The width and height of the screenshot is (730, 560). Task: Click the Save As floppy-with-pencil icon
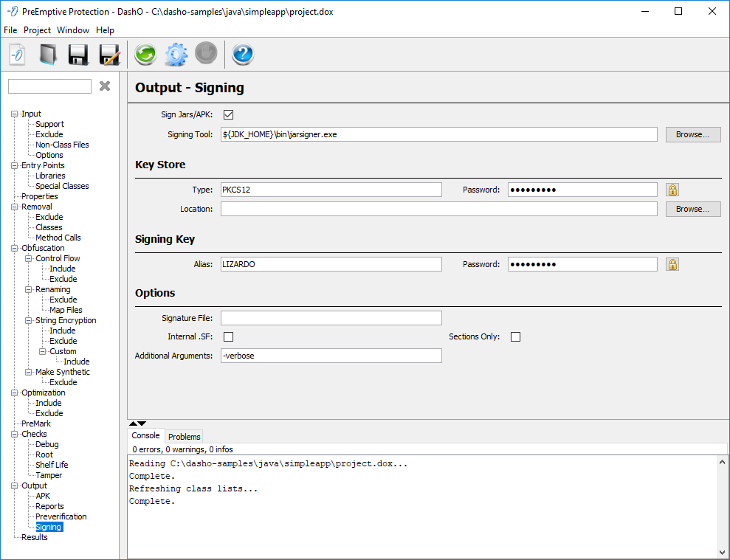109,55
